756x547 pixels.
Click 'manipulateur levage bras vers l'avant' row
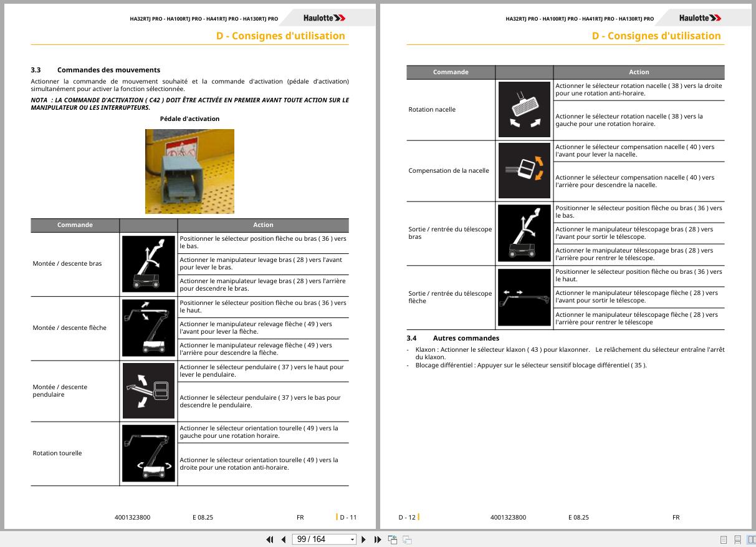tap(263, 264)
